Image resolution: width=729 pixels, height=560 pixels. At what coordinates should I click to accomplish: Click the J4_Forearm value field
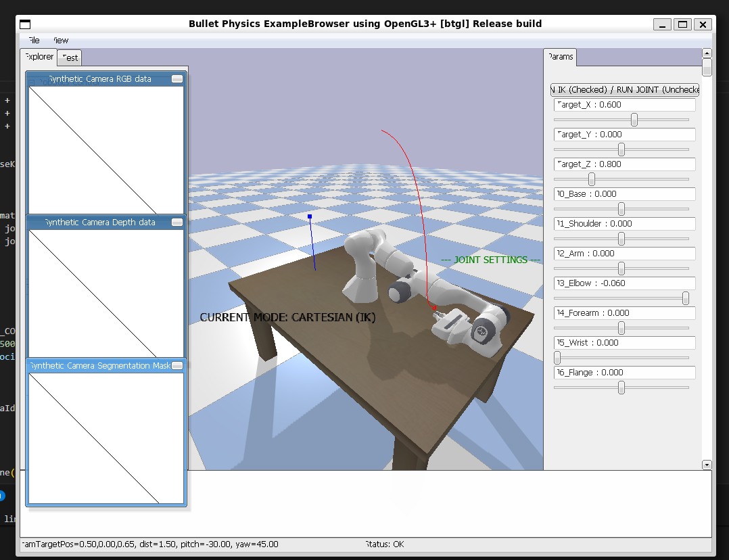click(624, 313)
